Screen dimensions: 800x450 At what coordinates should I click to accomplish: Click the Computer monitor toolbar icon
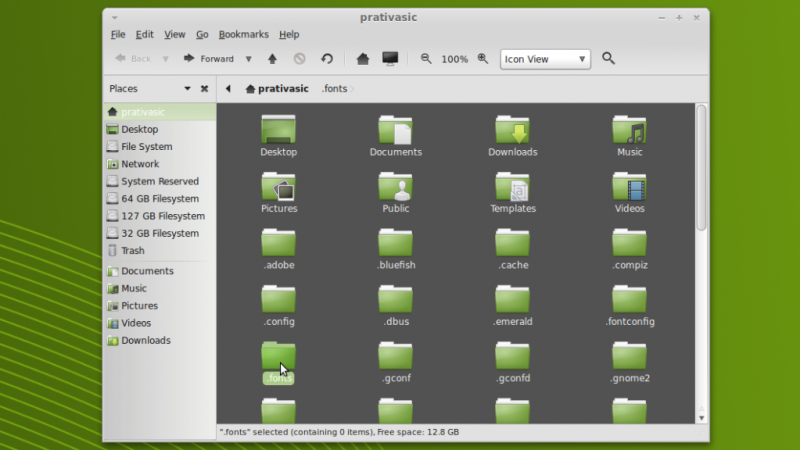pyautogui.click(x=390, y=59)
